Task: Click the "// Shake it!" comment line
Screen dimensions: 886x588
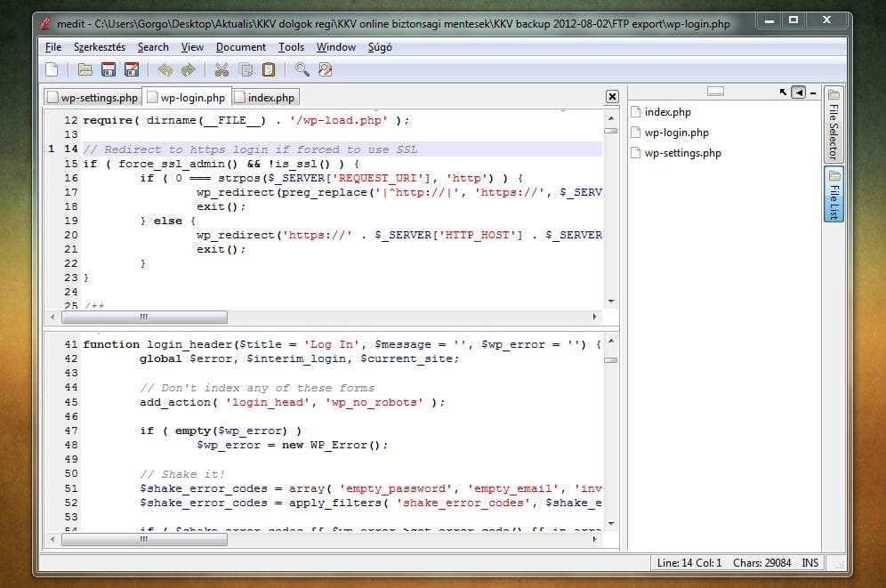Action: (182, 474)
